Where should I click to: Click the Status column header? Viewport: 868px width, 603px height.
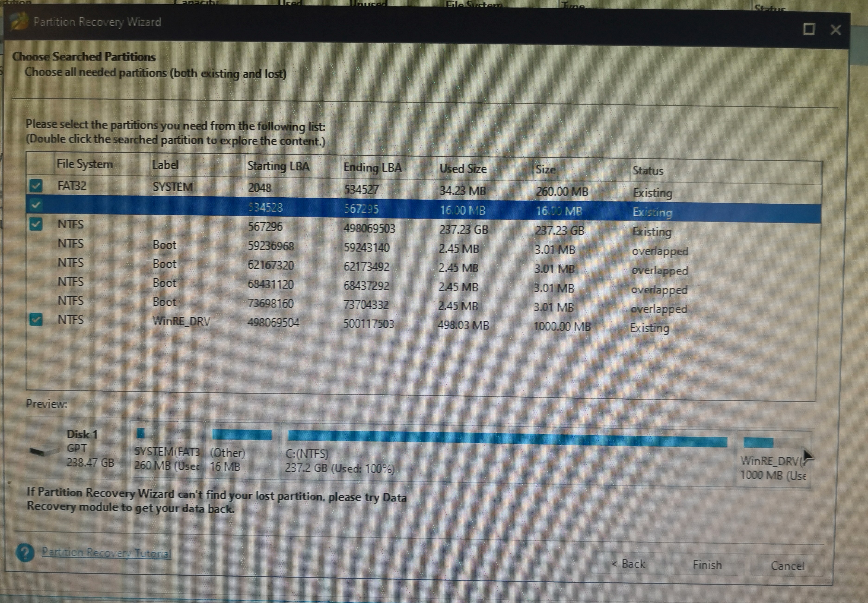point(648,171)
